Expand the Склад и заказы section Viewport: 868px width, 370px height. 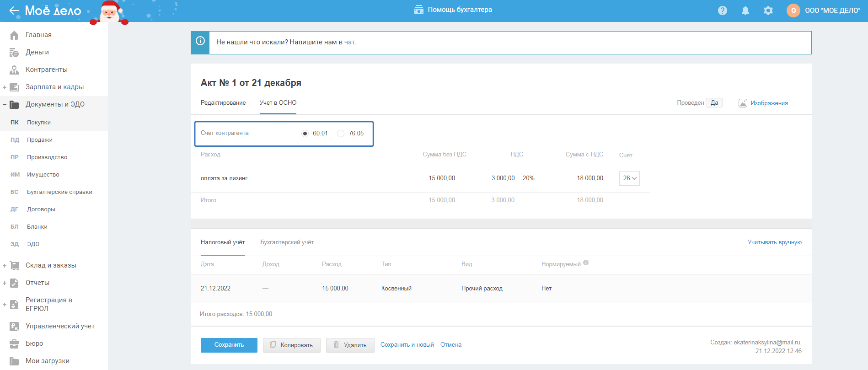[x=5, y=266]
